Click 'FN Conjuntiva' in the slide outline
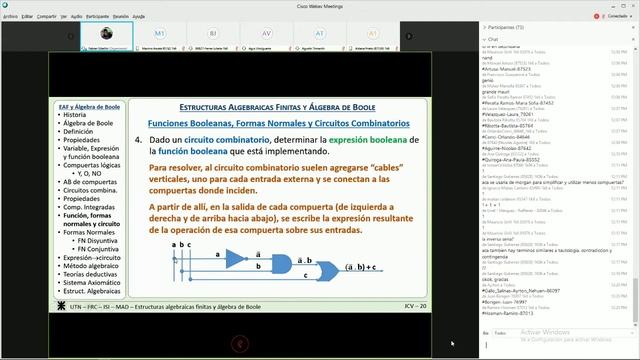 click(x=98, y=249)
